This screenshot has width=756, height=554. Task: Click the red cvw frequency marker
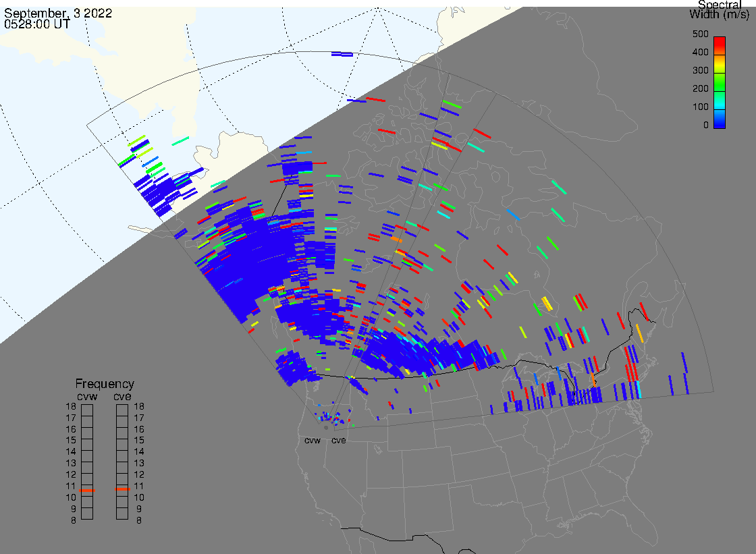click(87, 491)
